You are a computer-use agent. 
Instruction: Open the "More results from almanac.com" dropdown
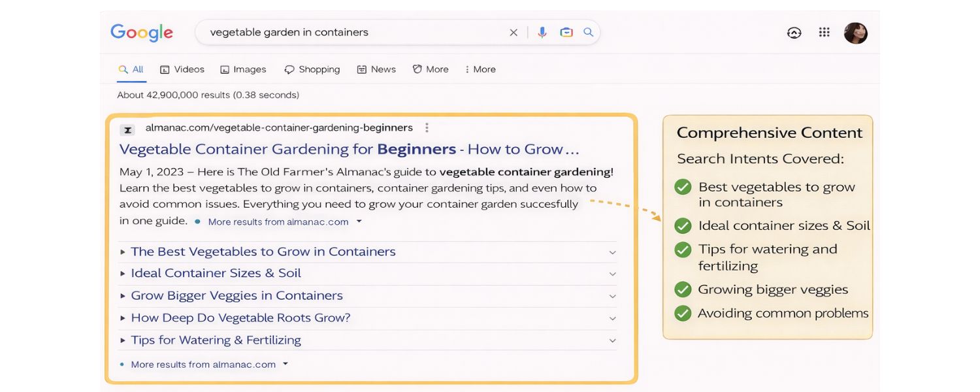[x=277, y=221]
